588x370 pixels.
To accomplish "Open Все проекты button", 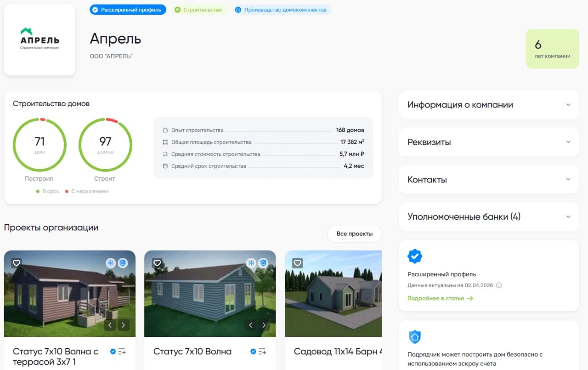I will click(x=354, y=234).
